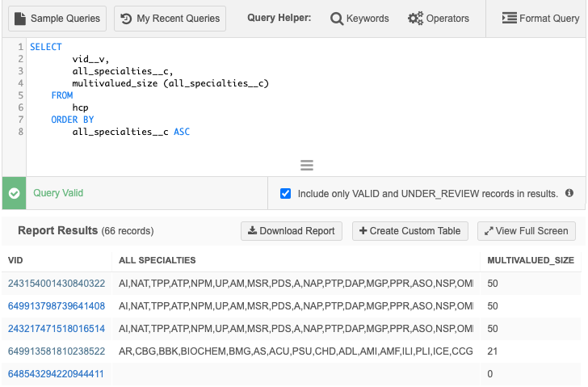Click the MULTIVALUED_SIZE column header
This screenshot has width=588, height=387.
coord(530,260)
